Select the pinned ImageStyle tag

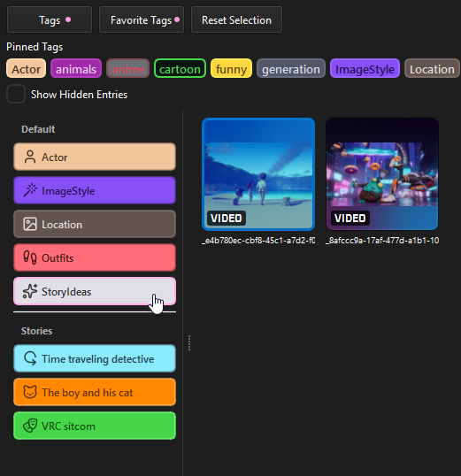click(x=365, y=69)
